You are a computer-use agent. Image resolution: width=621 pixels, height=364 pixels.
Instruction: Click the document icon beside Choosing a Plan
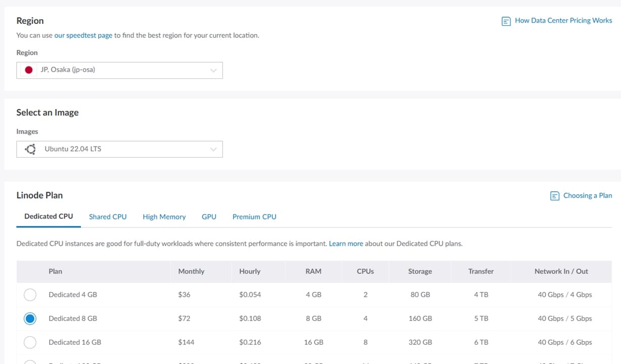click(555, 196)
